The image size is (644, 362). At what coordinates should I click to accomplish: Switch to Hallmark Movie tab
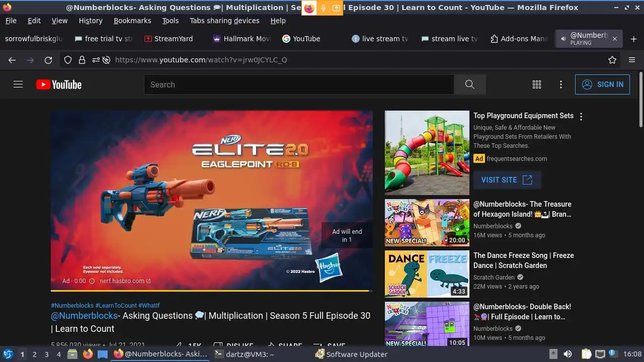(242, 39)
